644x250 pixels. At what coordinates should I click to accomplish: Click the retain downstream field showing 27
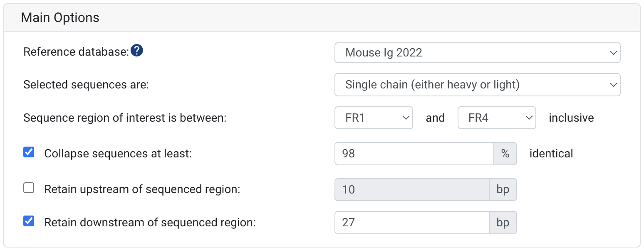[412, 223]
